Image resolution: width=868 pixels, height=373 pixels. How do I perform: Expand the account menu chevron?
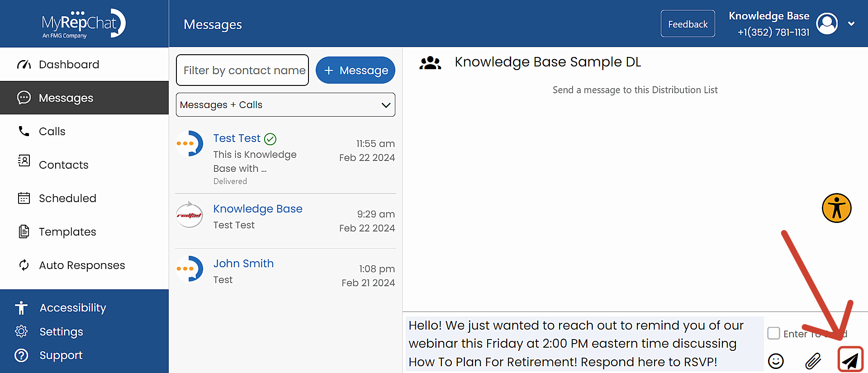[x=851, y=24]
